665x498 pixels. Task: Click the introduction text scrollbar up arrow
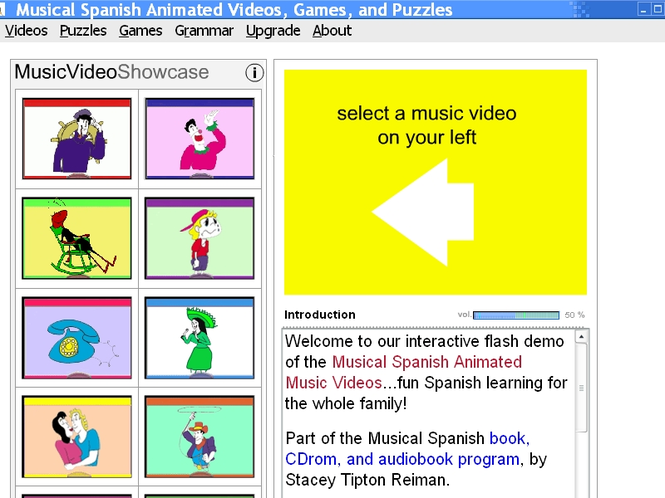pos(581,337)
